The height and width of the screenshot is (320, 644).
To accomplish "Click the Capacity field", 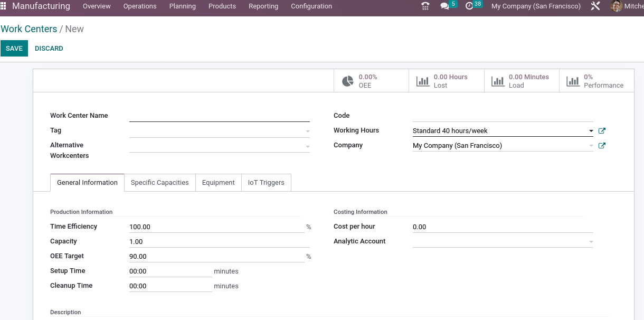I will click(220, 242).
